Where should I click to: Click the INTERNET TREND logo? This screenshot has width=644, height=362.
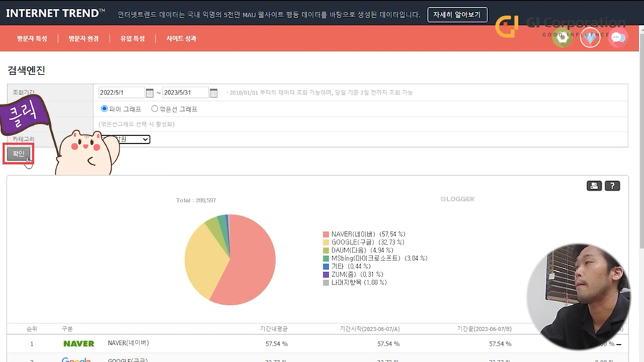coord(55,13)
